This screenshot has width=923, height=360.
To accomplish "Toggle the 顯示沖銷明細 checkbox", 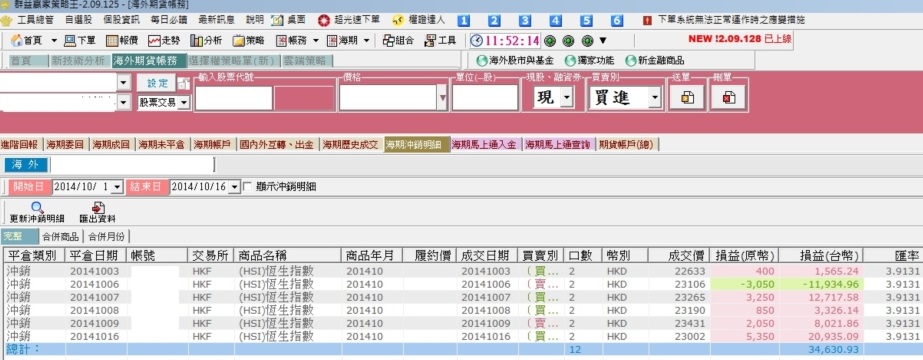I will click(x=247, y=186).
